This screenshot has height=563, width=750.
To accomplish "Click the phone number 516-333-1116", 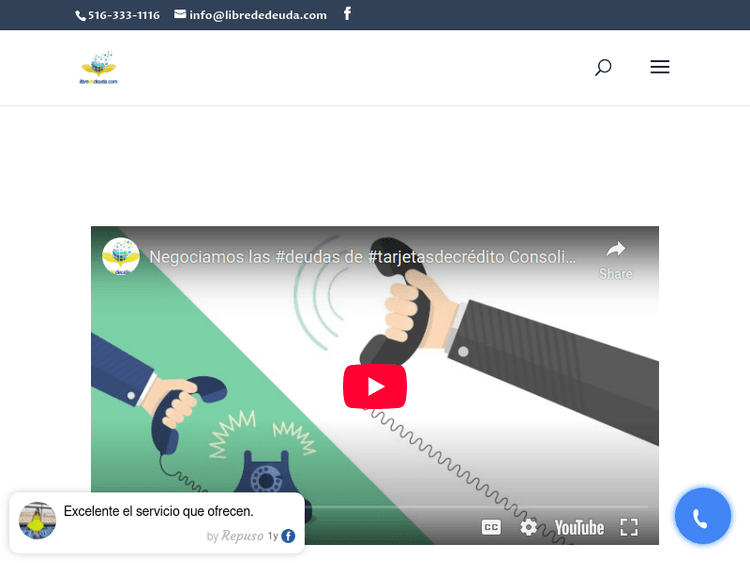I will [118, 15].
